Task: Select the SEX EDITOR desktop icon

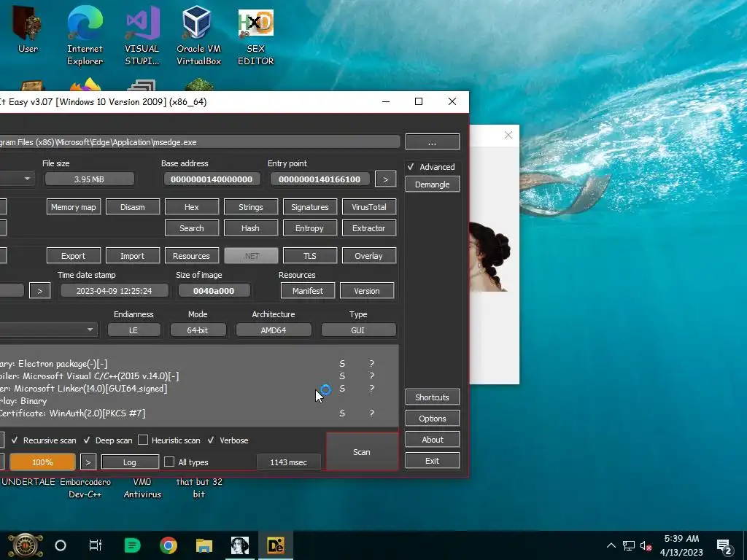Action: coord(256,36)
